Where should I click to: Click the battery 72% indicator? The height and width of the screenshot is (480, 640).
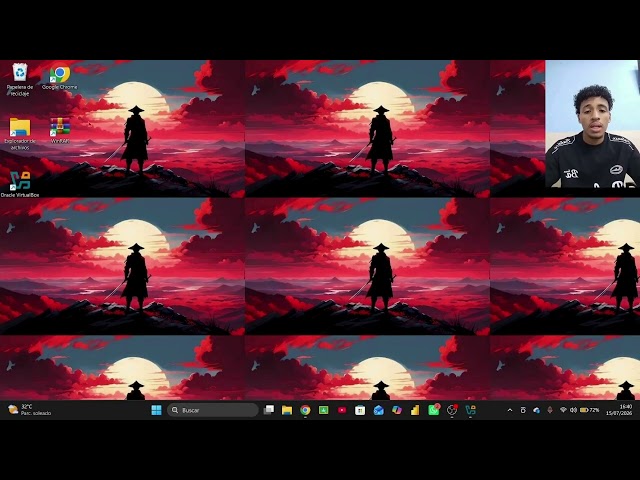(x=589, y=410)
